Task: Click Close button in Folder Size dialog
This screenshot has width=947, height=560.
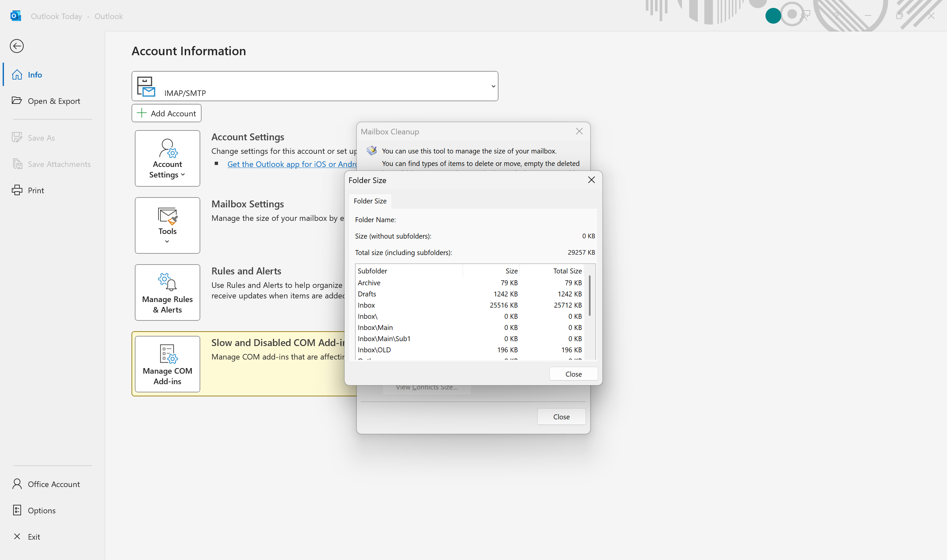Action: [x=573, y=374]
